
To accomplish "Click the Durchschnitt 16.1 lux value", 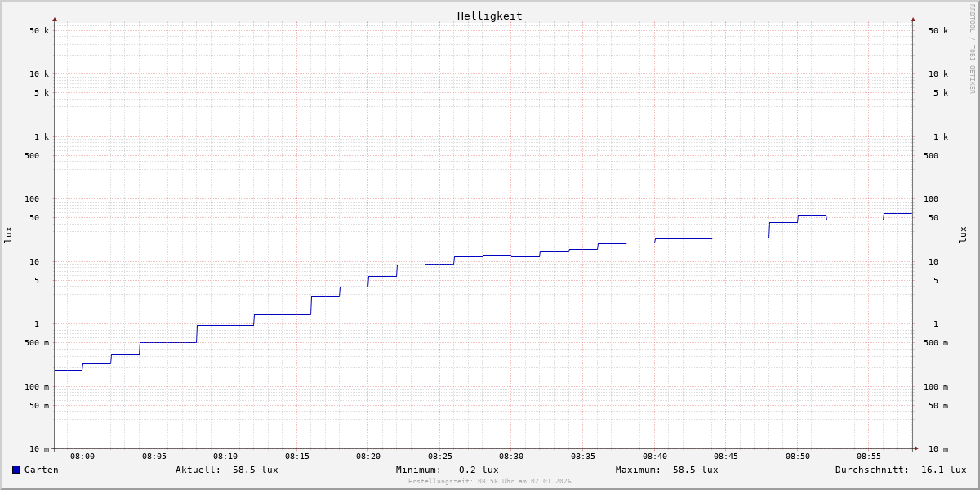I will pos(943,470).
